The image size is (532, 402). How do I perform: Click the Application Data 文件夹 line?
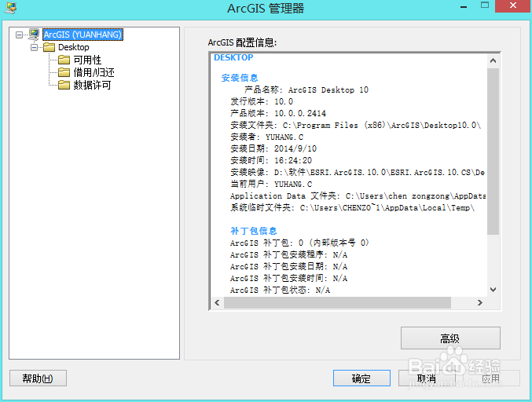tap(358, 196)
